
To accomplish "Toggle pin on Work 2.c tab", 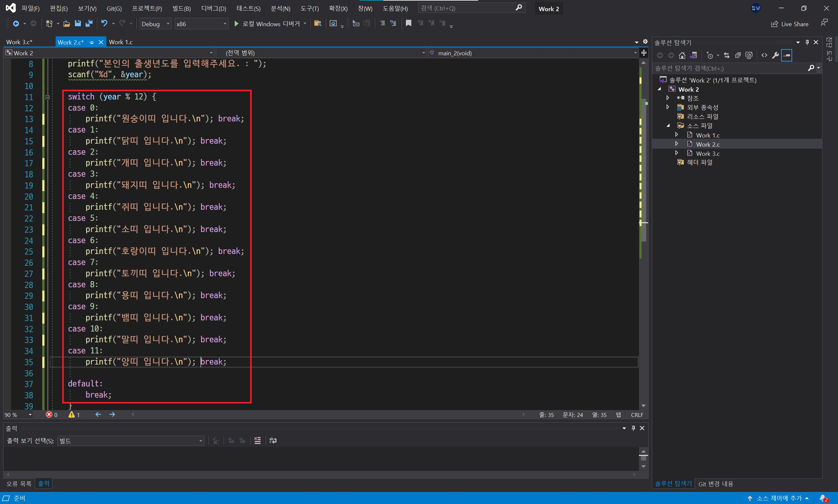I will click(x=91, y=42).
